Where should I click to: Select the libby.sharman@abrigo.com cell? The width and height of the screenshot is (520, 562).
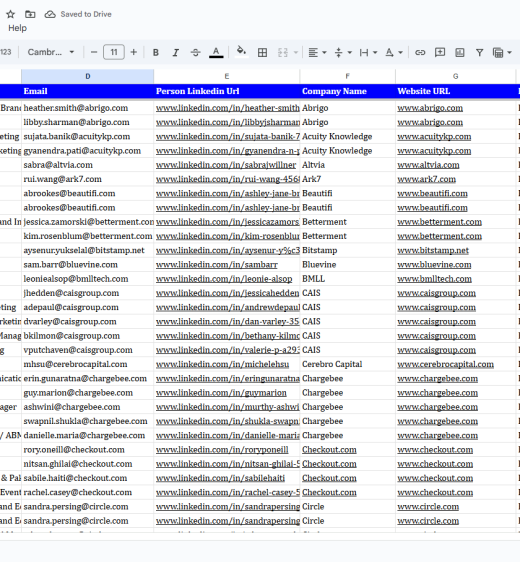coord(87,122)
